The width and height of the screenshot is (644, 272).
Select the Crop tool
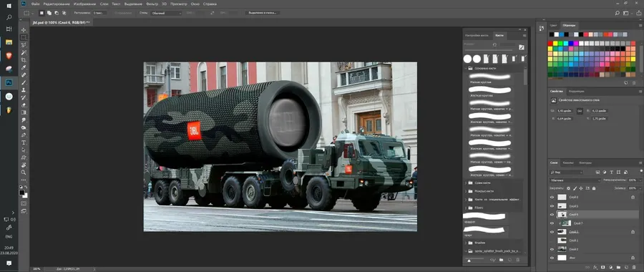[x=24, y=60]
